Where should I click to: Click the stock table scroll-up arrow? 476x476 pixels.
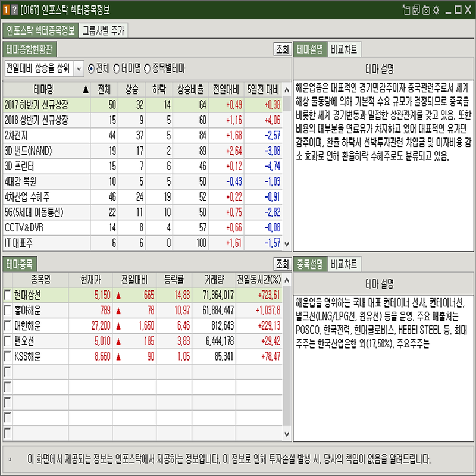(x=287, y=280)
